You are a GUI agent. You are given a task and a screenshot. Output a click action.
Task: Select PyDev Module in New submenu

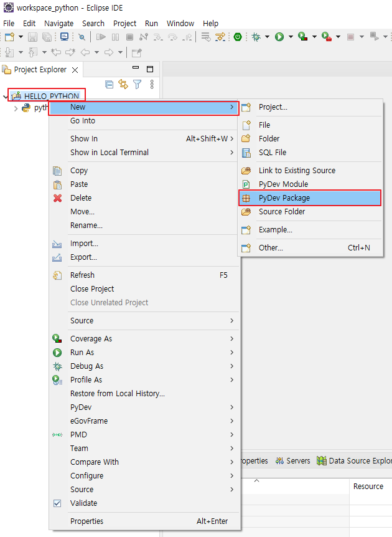click(310, 184)
